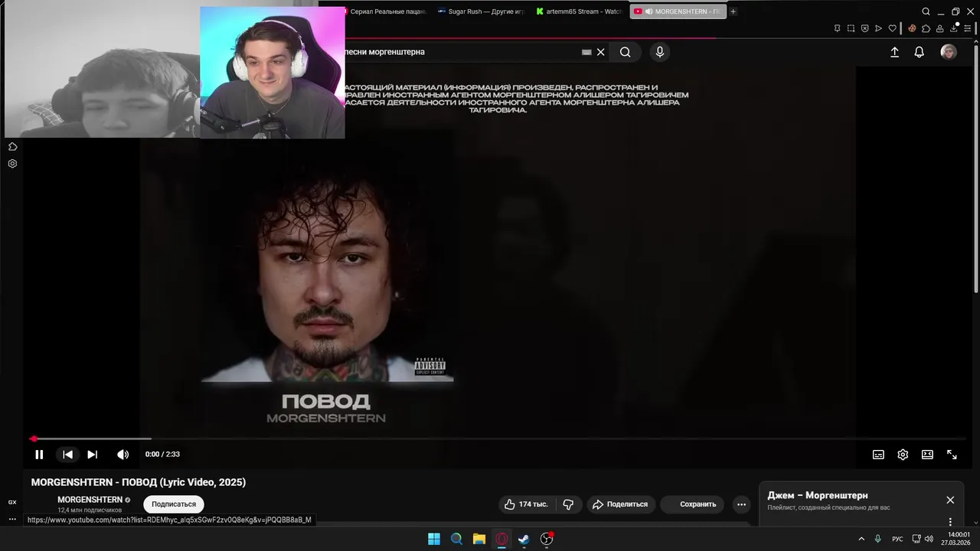Open sidebar extensions cube icon

(x=12, y=147)
